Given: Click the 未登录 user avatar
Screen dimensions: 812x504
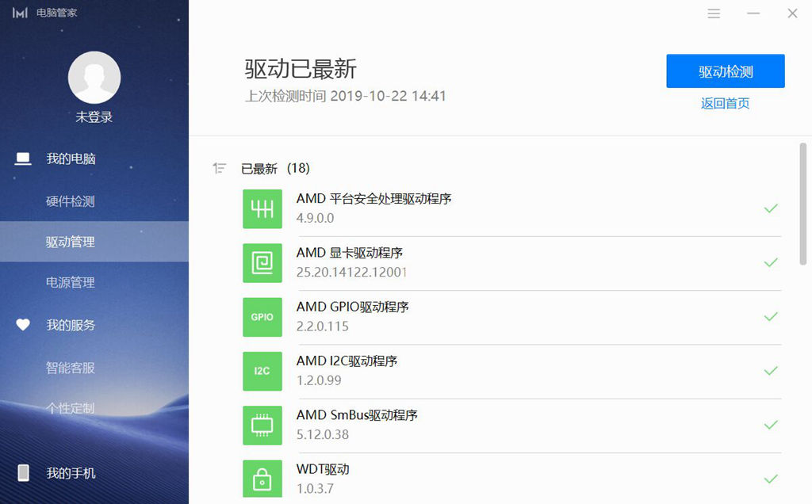Looking at the screenshot, I should pyautogui.click(x=94, y=78).
